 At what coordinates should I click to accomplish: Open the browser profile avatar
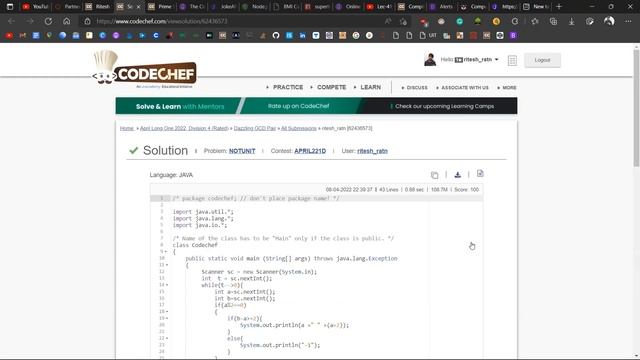[x=609, y=21]
